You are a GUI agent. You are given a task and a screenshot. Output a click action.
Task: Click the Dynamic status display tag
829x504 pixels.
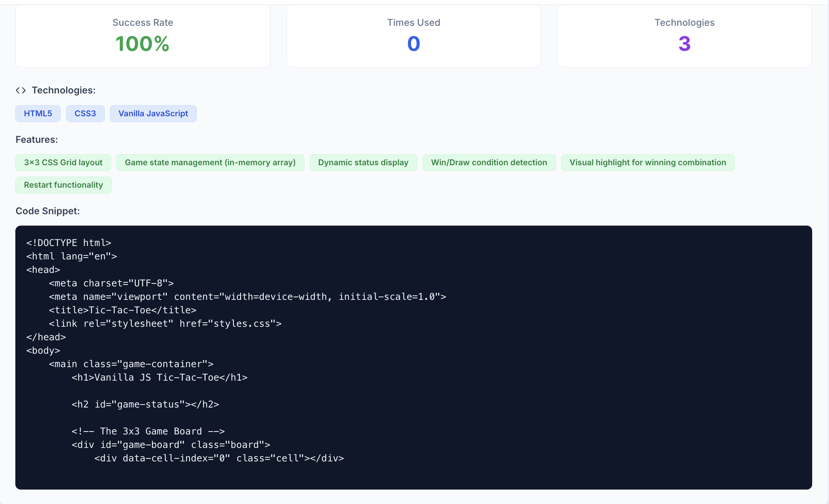click(x=363, y=163)
